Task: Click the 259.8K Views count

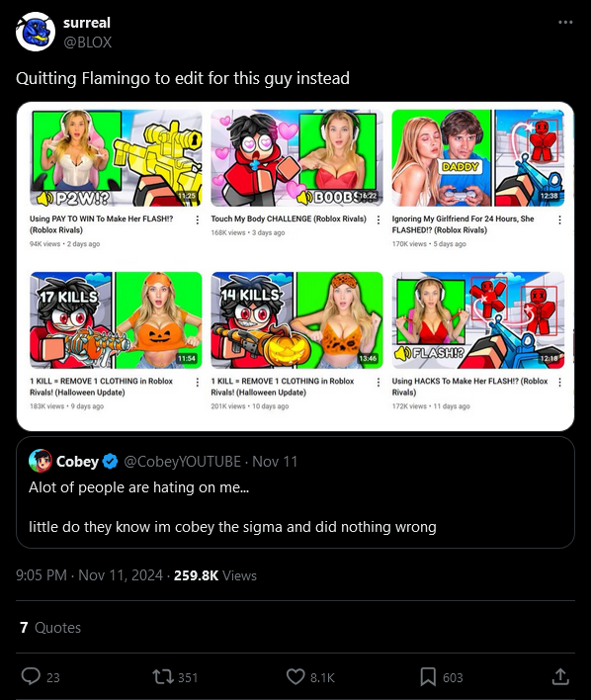Action: tap(215, 575)
